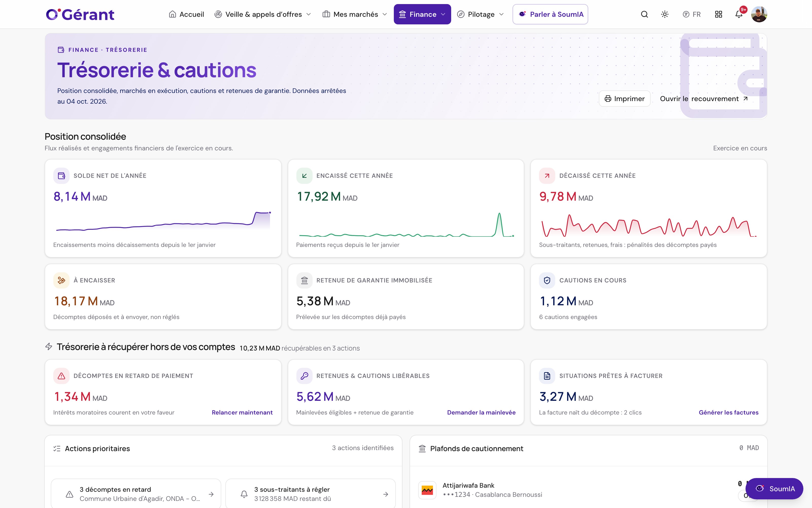The height and width of the screenshot is (508, 812).
Task: Open 3 décomptes en retard action card
Action: 136,494
